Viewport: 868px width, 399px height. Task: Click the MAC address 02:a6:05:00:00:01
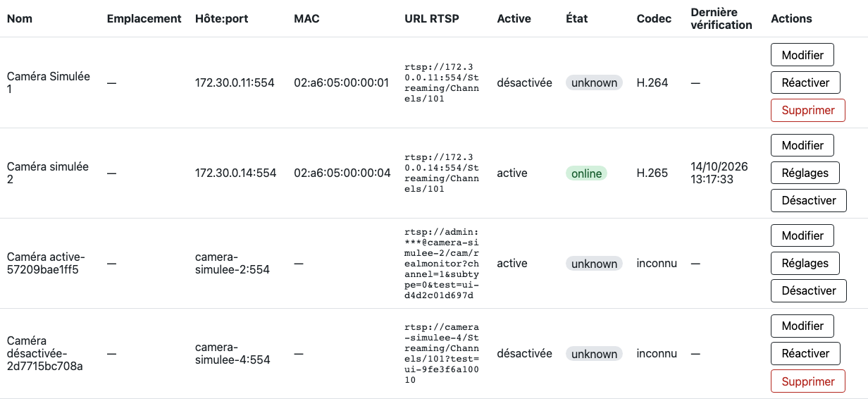pyautogui.click(x=342, y=82)
